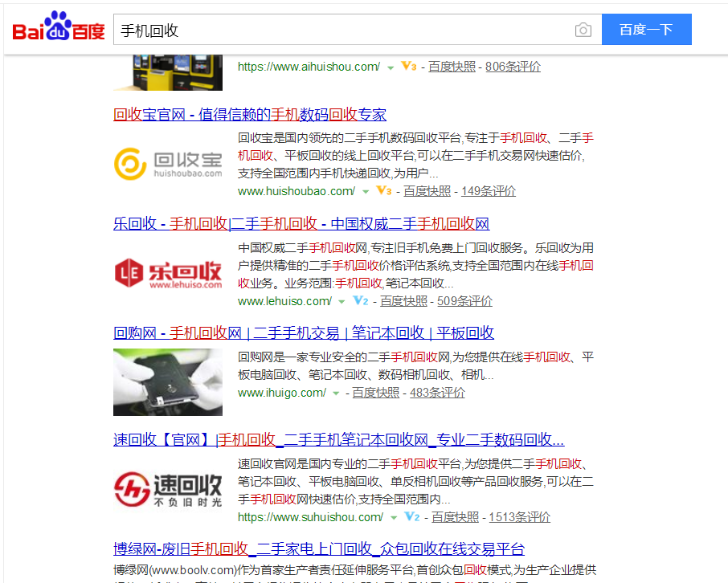Open www.ihuigo.com URL link
Viewport: 728px width, 583px height.
282,393
